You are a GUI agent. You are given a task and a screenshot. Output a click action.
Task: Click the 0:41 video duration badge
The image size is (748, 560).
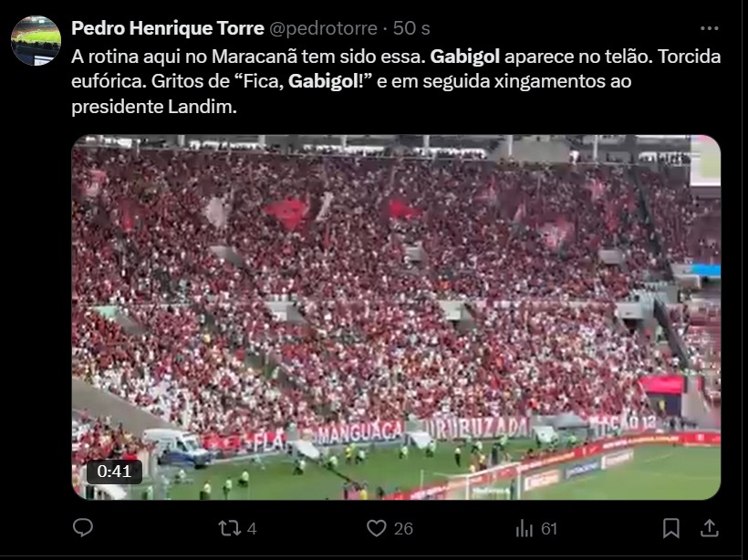click(x=114, y=472)
